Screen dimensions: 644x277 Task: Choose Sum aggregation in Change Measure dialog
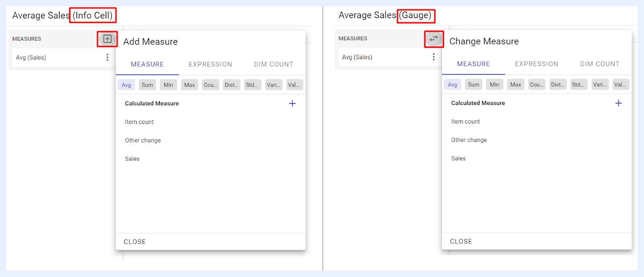(x=474, y=84)
